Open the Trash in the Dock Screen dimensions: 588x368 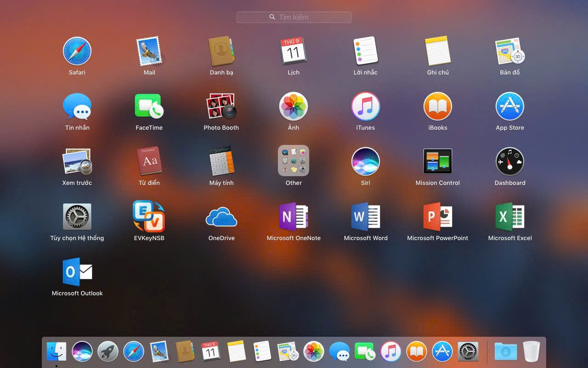[531, 352]
